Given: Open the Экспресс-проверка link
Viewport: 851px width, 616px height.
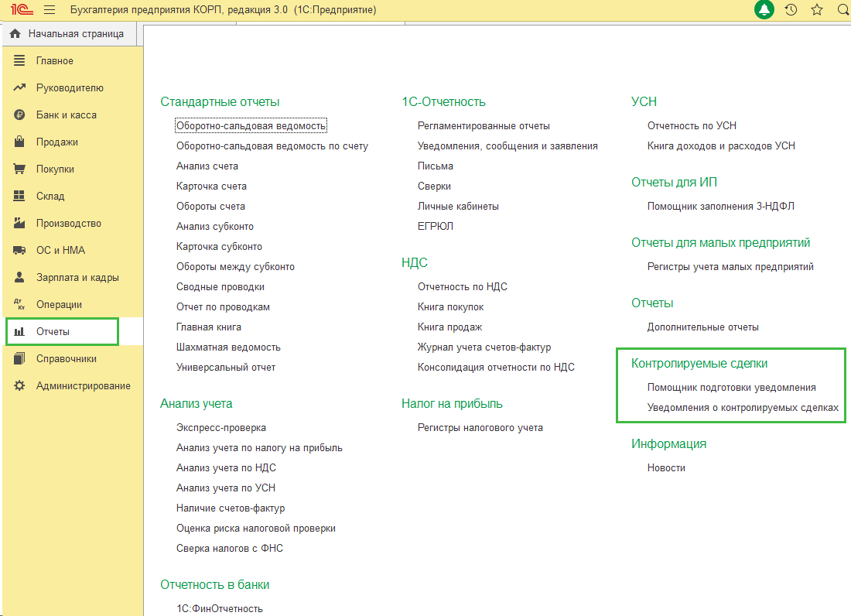Looking at the screenshot, I should click(221, 428).
